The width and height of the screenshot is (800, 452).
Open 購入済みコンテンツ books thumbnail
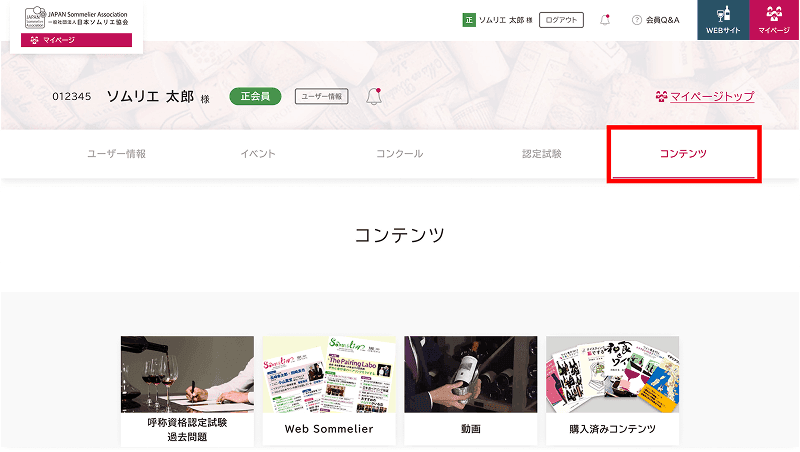[x=612, y=374]
